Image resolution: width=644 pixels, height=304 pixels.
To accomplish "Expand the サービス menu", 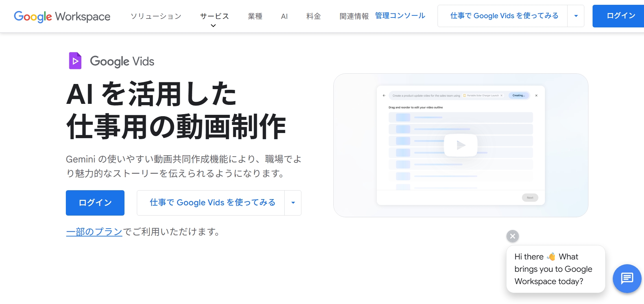I will 214,16.
